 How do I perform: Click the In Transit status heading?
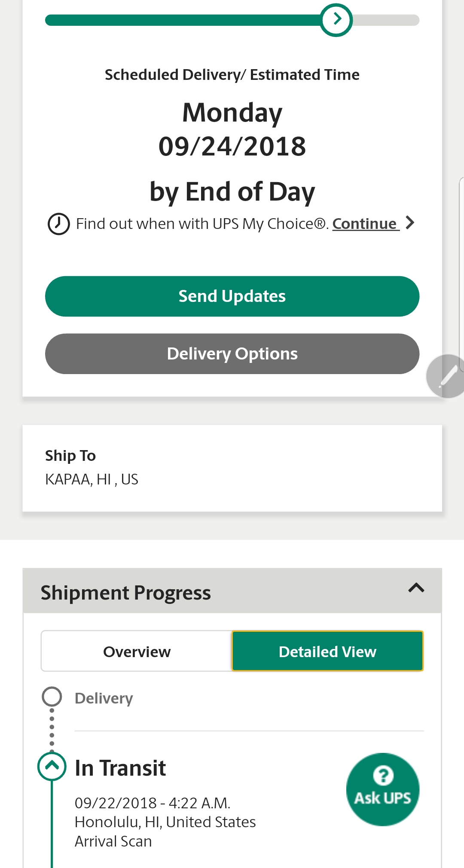pos(120,768)
